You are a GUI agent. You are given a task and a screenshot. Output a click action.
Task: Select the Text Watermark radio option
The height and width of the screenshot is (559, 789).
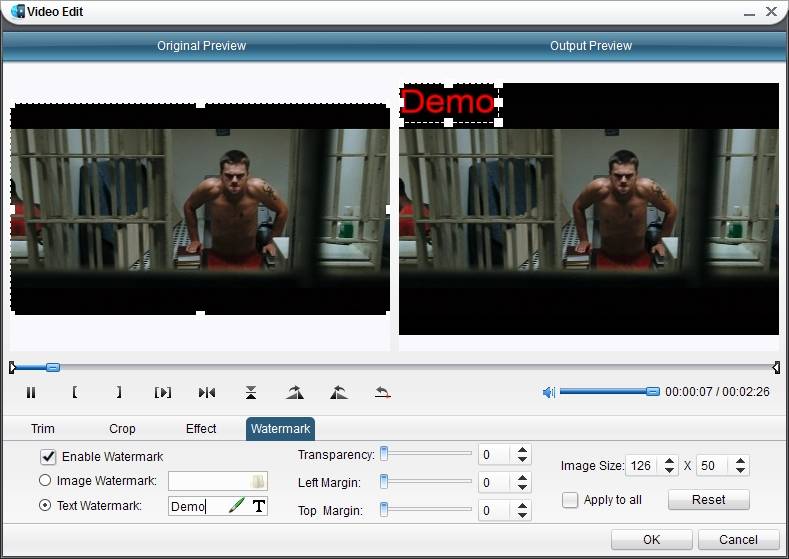click(x=45, y=505)
